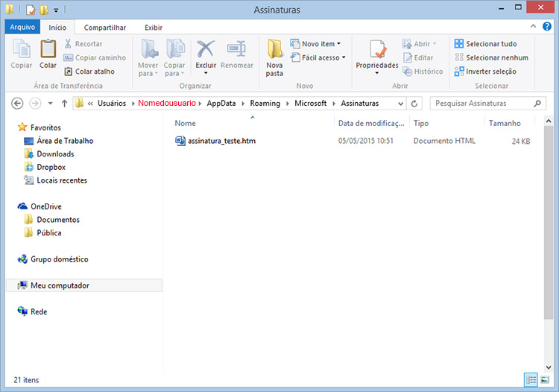Screen dimensions: 559x392
Task: Open recent locations dropdown arrow
Action: (x=50, y=104)
